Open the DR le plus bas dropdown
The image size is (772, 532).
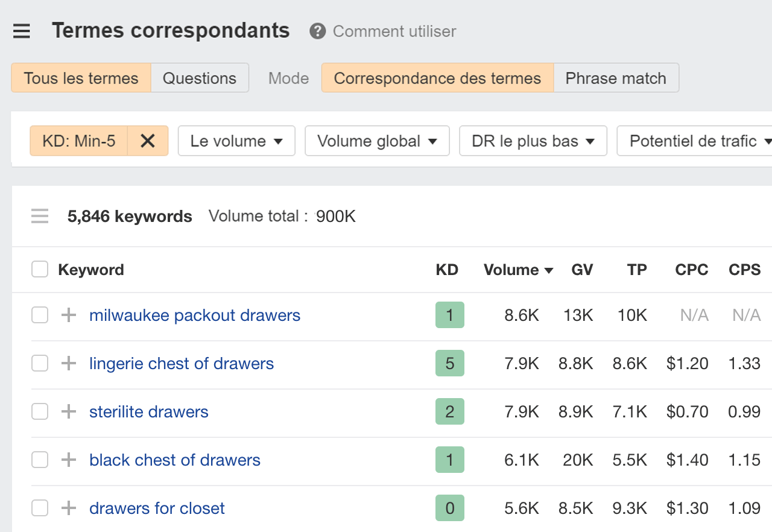click(x=533, y=141)
